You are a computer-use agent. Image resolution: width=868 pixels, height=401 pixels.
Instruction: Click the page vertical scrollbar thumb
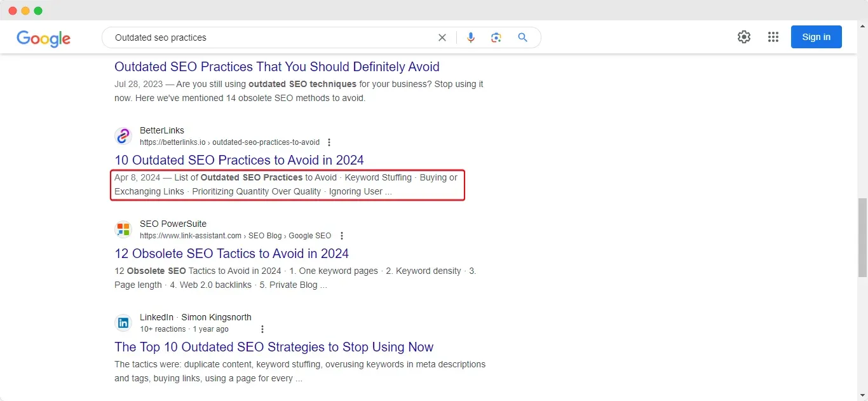click(862, 238)
